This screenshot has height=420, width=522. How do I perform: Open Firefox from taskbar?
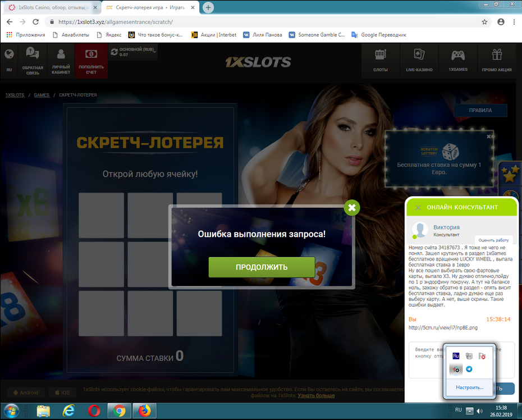tap(144, 411)
